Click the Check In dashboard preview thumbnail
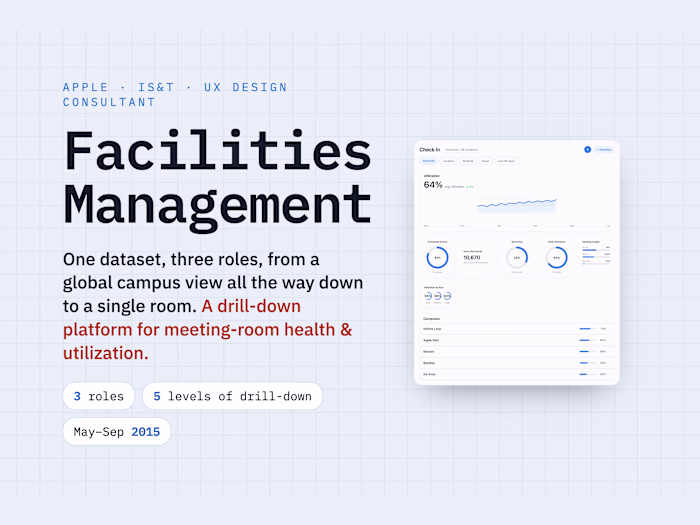Viewport: 700px width, 525px height. click(517, 262)
